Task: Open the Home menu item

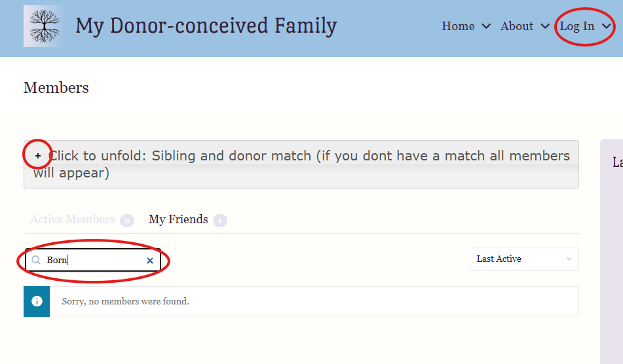Action: point(458,26)
